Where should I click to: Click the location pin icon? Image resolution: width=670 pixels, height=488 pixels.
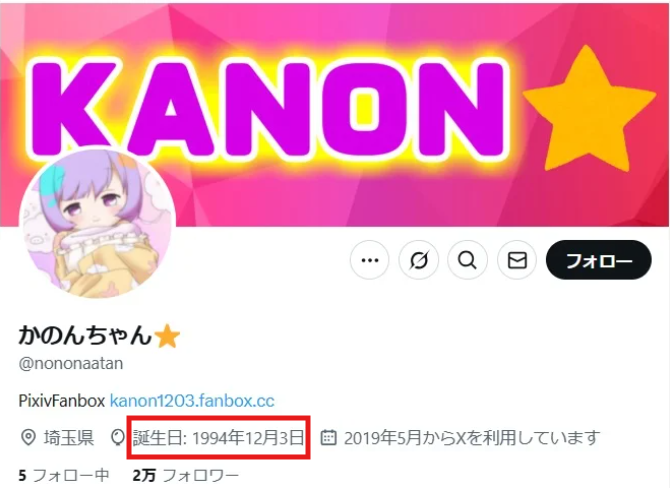[x=28, y=438]
